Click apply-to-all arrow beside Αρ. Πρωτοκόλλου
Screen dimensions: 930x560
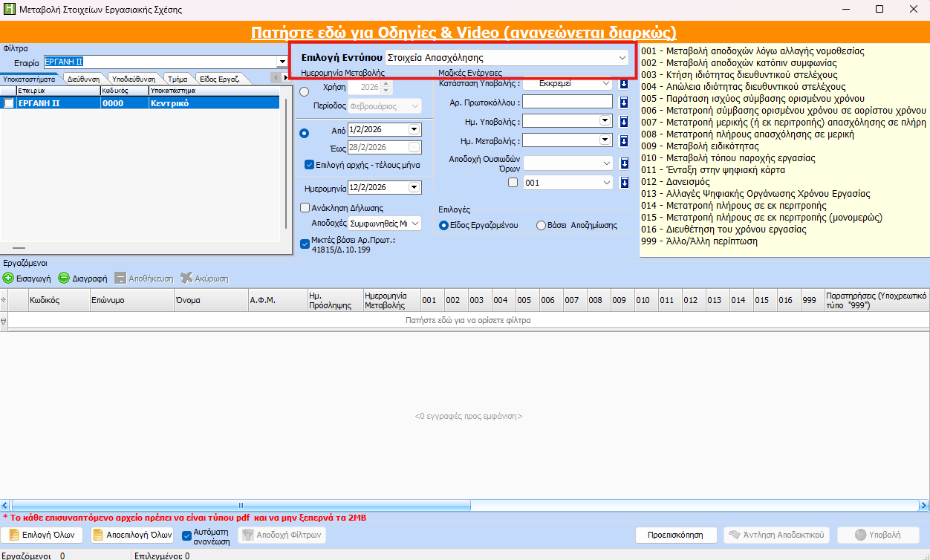[x=624, y=102]
